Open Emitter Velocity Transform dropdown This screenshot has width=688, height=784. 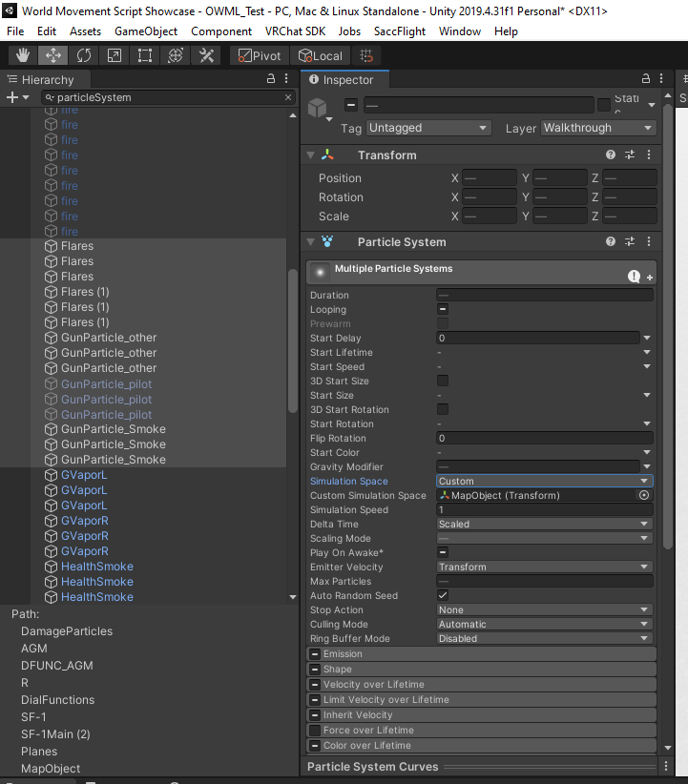pos(545,567)
